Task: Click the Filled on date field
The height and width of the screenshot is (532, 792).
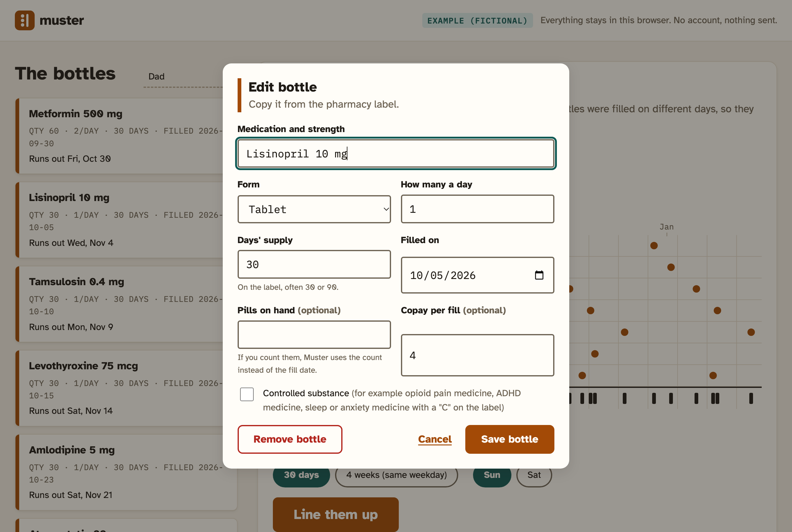Action: 477,275
